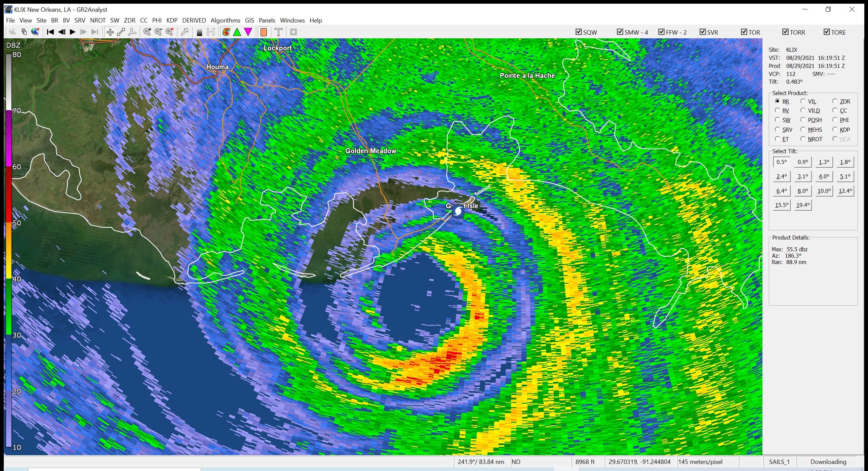868x471 pixels.
Task: Open the Site menu
Action: [x=41, y=20]
